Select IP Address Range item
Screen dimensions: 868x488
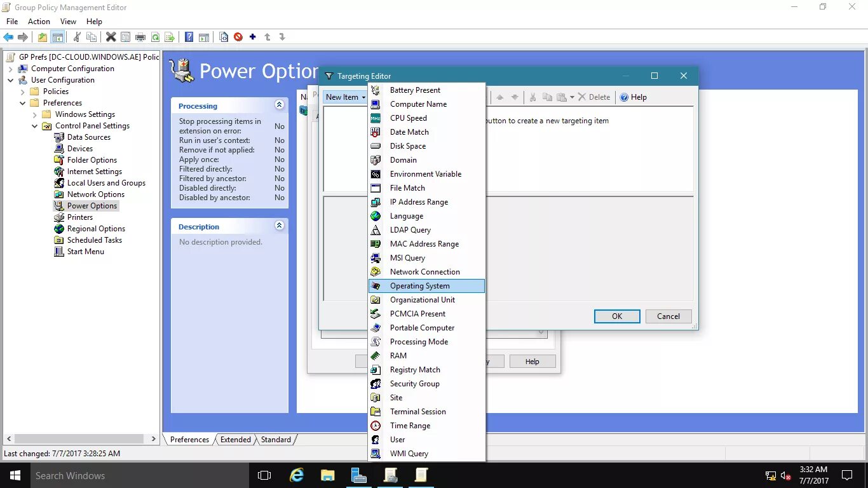tap(426, 202)
